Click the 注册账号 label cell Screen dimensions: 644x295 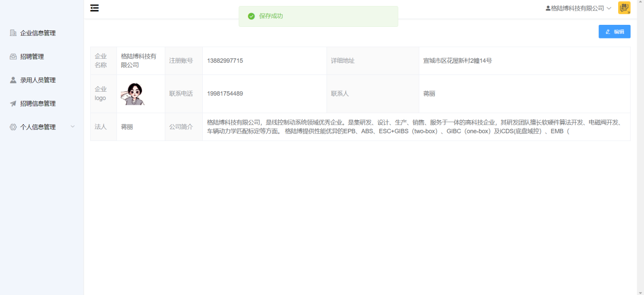[x=184, y=61]
